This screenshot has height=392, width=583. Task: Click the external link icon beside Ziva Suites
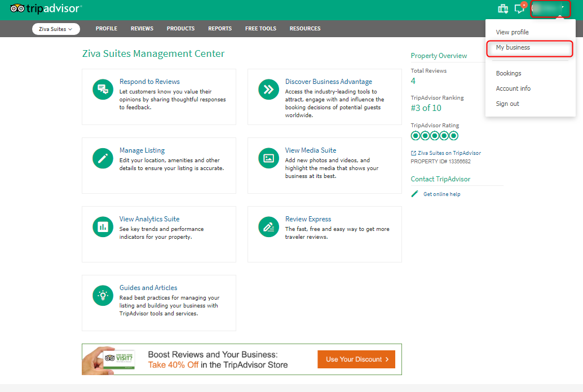[x=413, y=153]
